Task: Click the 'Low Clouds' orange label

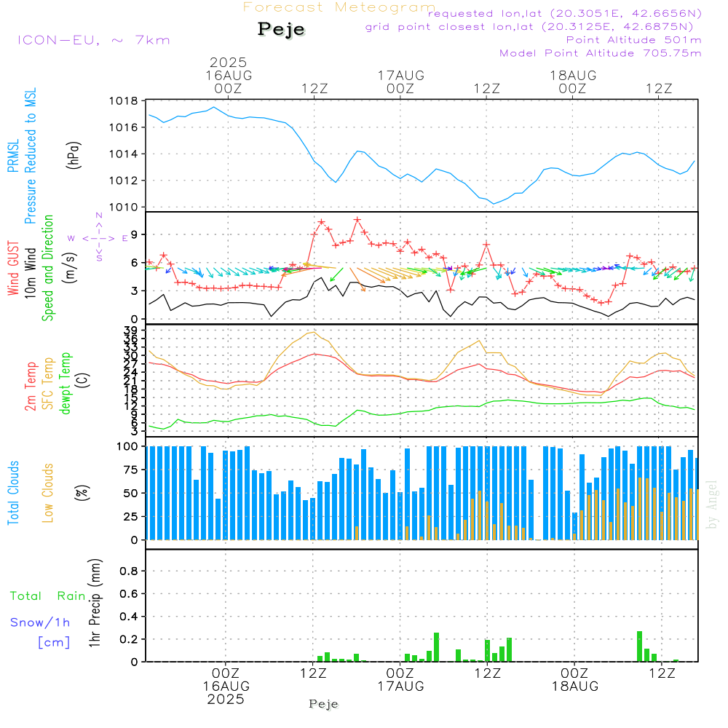Action: (x=48, y=493)
